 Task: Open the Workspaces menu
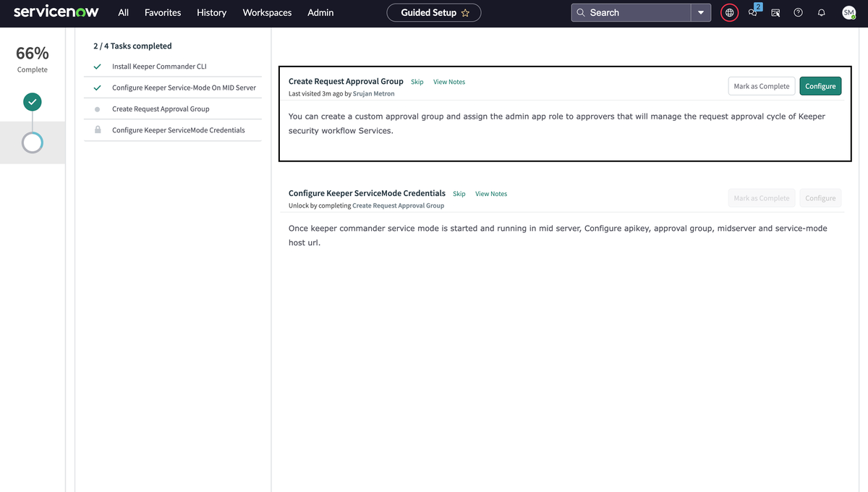point(267,12)
